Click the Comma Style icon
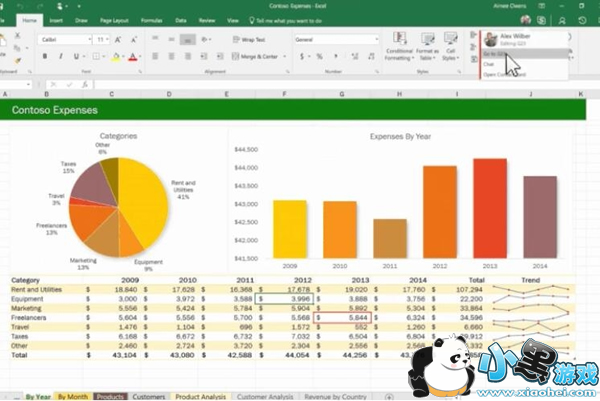Screen dimensions: 600x401 point(336,56)
